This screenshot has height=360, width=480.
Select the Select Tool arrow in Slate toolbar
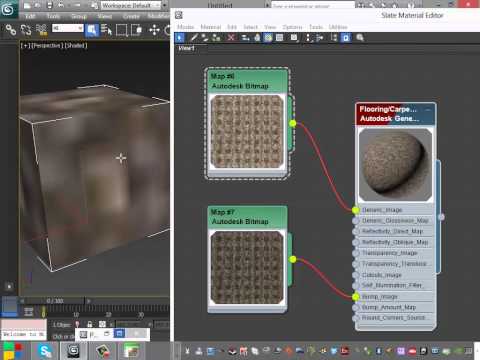[x=180, y=38]
